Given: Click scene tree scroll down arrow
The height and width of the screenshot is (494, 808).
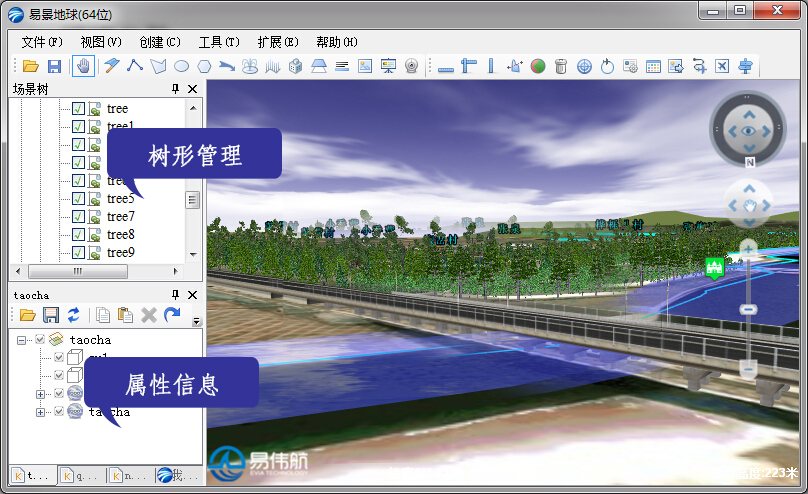Looking at the screenshot, I should pos(193,254).
